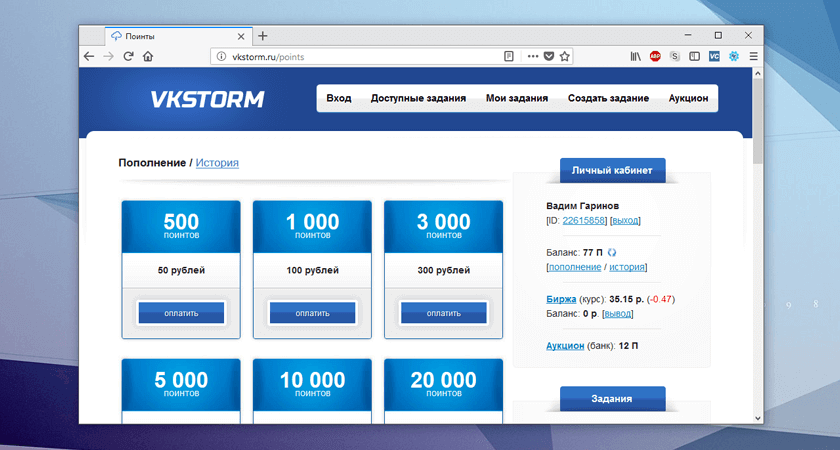This screenshot has width=840, height=450.
Task: Click the 50 рублей price text
Action: tap(181, 271)
